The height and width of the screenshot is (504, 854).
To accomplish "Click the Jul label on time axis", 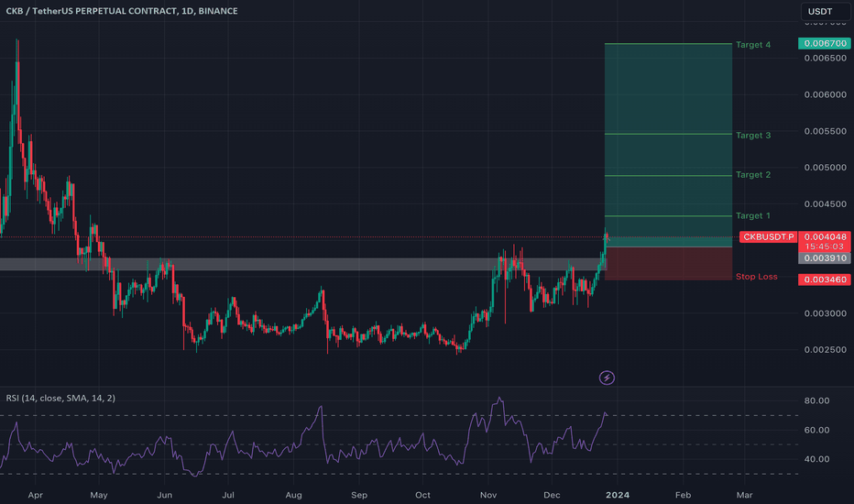I will tap(228, 495).
